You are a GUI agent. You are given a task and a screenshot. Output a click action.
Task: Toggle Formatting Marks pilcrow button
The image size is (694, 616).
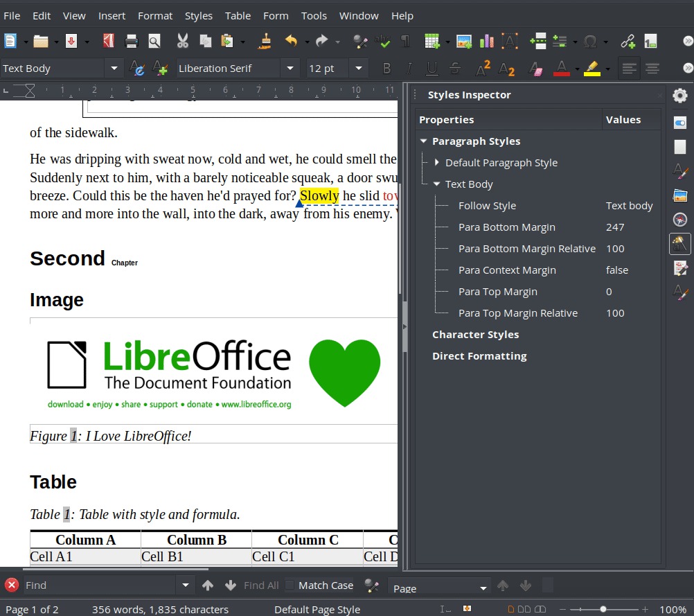coord(405,41)
